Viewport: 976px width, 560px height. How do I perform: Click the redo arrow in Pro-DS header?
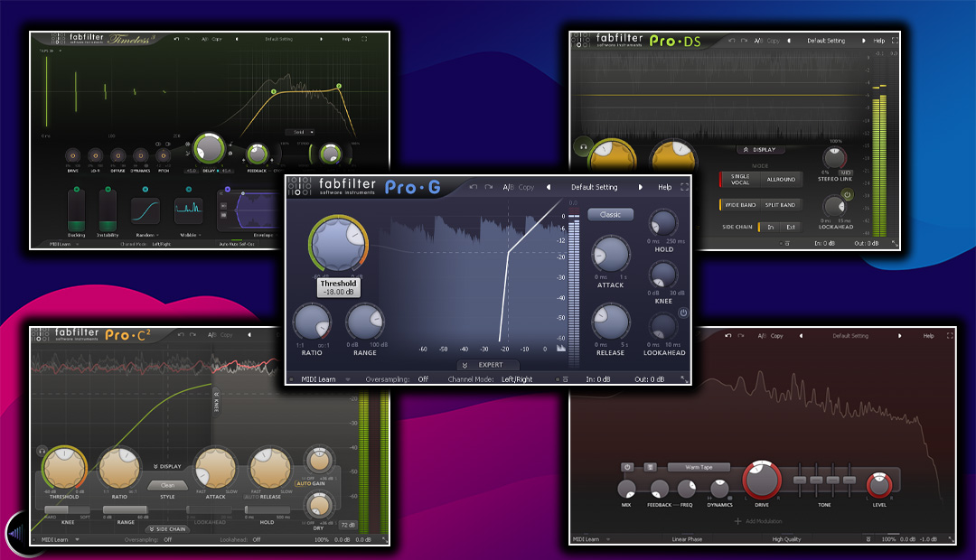pos(744,41)
